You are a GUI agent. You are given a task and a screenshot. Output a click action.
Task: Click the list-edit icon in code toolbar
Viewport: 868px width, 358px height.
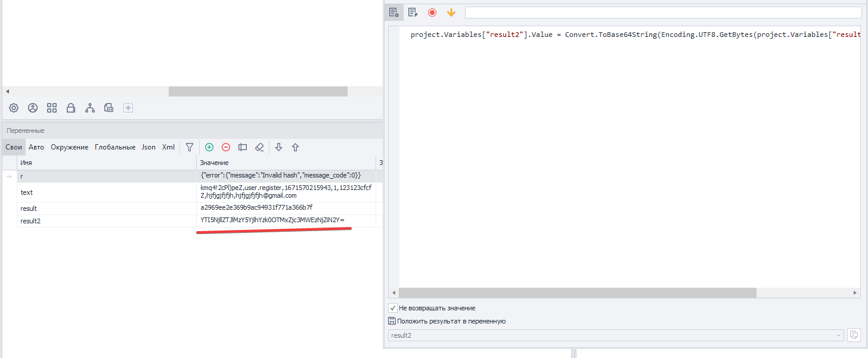(x=413, y=13)
